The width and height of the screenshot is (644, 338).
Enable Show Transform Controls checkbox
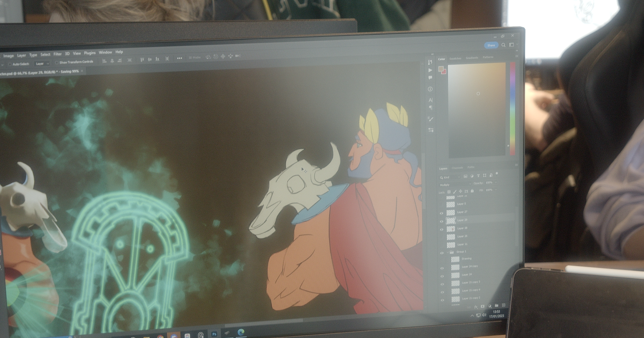57,62
